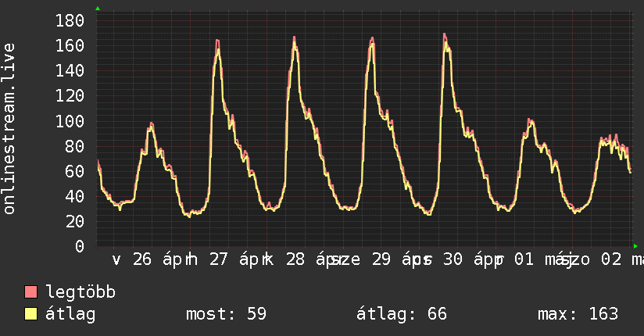Click the yellow átlag legend swatch
644x336 pixels.
[30, 314]
